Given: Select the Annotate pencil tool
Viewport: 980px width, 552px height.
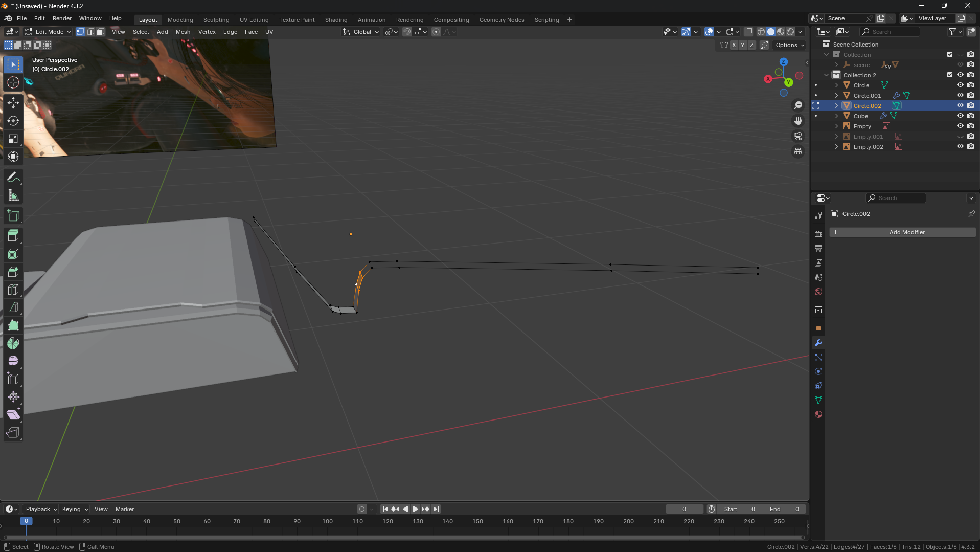Looking at the screenshot, I should [13, 178].
